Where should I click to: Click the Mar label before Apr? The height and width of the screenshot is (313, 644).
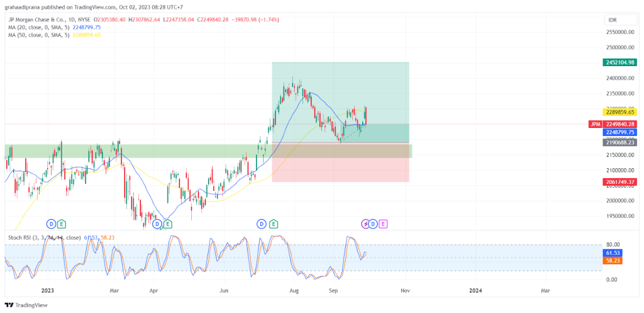click(114, 290)
